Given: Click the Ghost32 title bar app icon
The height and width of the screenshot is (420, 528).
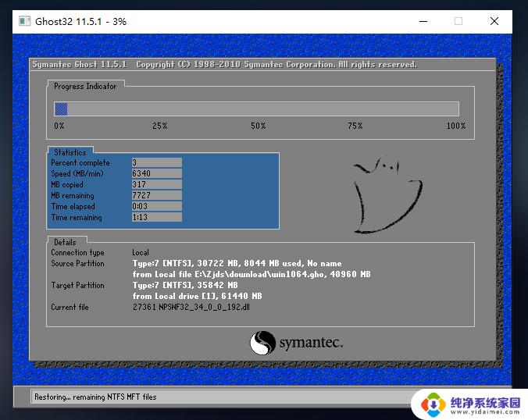Looking at the screenshot, I should tap(24, 21).
